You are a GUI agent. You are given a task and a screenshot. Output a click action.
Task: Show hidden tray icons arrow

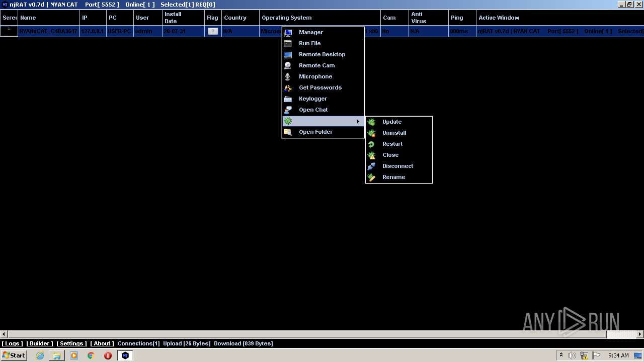(x=561, y=355)
